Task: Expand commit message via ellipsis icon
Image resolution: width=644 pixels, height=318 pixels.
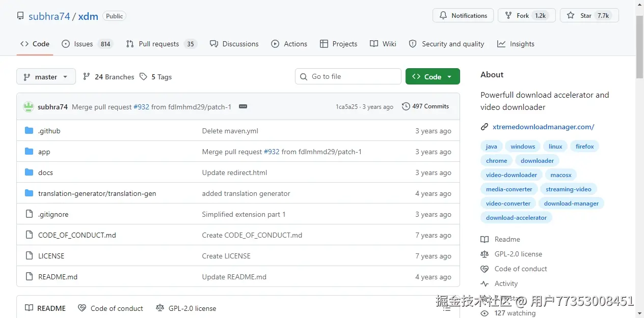Action: [243, 107]
